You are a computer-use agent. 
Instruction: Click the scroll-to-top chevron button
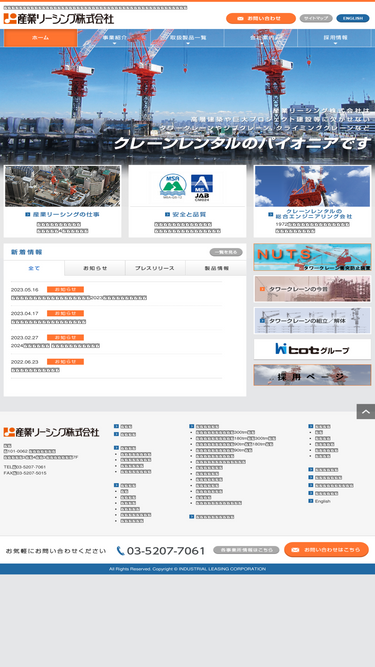pos(366,411)
